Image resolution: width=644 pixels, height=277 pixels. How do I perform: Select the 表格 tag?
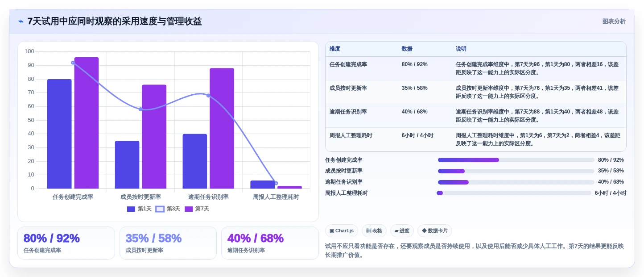coord(374,231)
